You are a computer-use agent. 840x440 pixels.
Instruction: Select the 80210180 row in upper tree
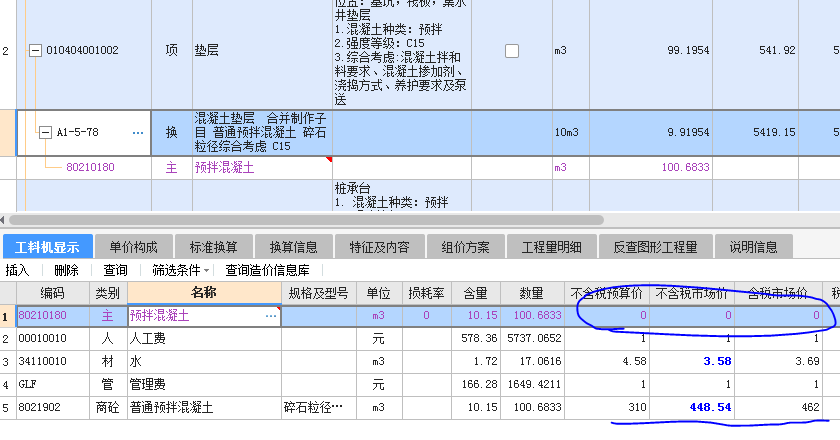coord(90,167)
